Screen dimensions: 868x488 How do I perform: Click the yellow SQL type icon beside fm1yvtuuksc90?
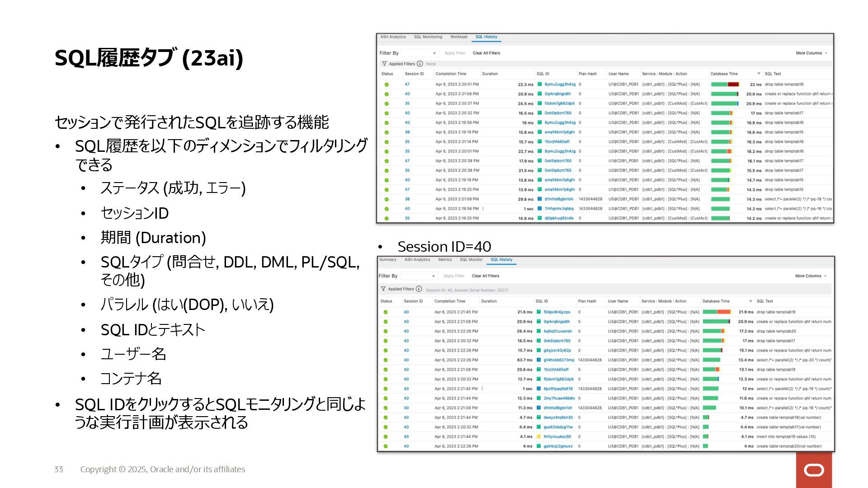pos(538,436)
